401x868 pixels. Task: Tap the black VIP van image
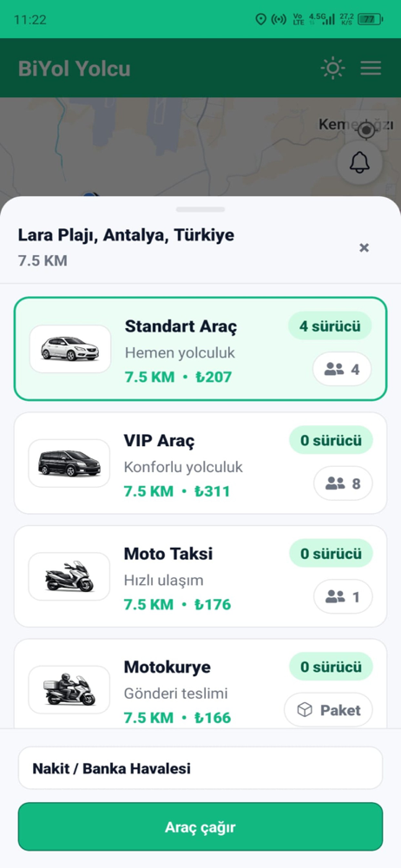coord(69,463)
